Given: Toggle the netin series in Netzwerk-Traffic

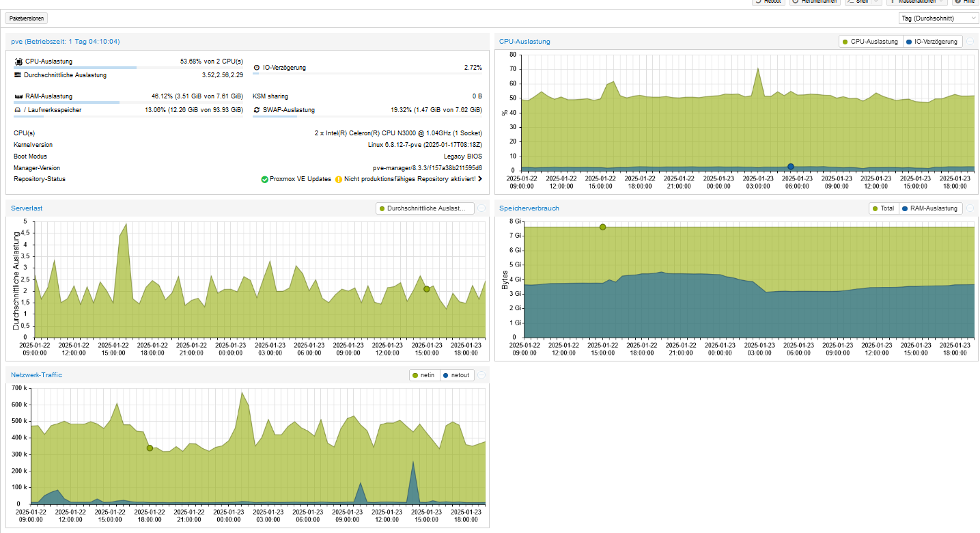Looking at the screenshot, I should pos(425,375).
